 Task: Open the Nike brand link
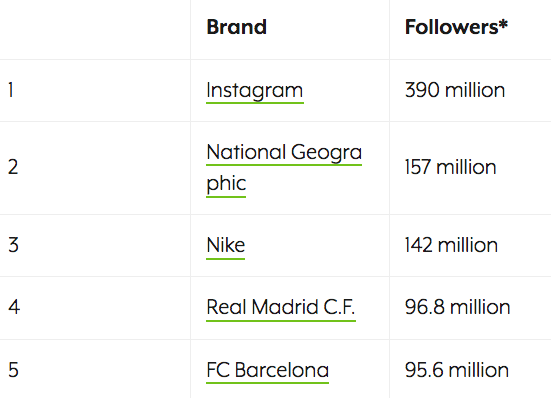coord(226,246)
